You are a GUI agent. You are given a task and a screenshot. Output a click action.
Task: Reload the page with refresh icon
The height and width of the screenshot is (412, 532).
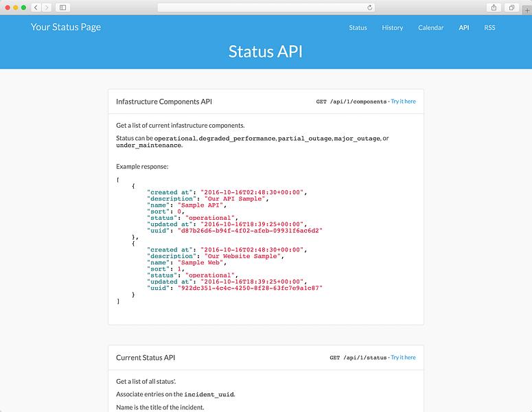pos(369,8)
